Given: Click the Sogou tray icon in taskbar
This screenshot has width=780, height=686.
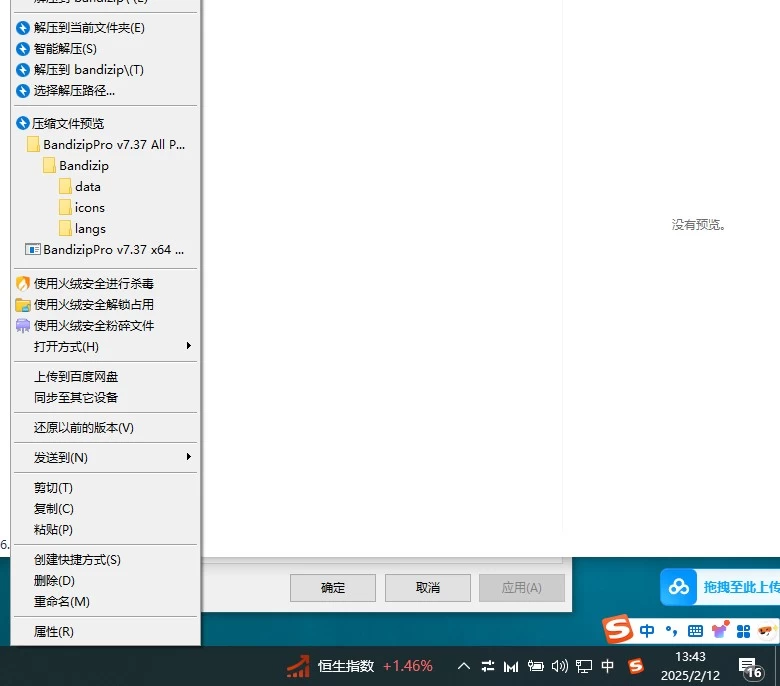Looking at the screenshot, I should [636, 666].
